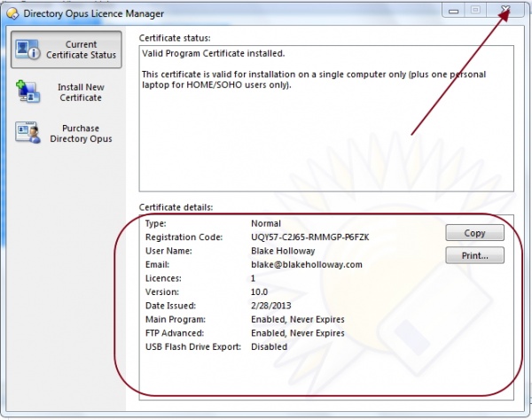Open the Print dialog for certificate
This screenshot has width=532, height=420.
(474, 255)
